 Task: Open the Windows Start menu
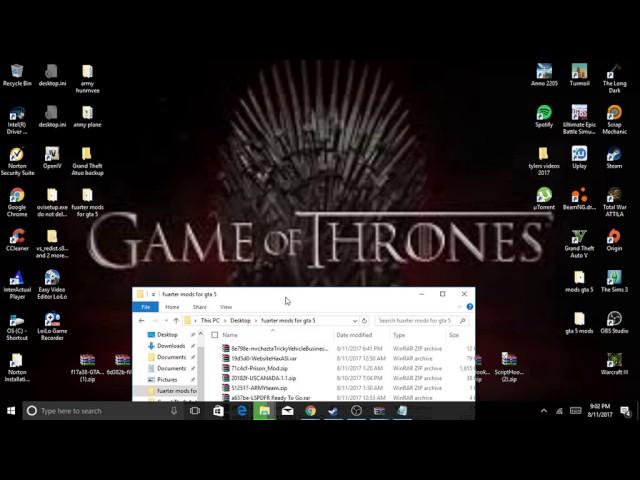tap(11, 411)
